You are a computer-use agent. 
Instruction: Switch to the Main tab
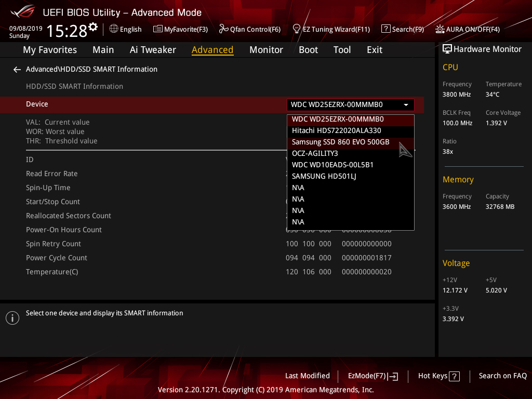[x=103, y=50]
